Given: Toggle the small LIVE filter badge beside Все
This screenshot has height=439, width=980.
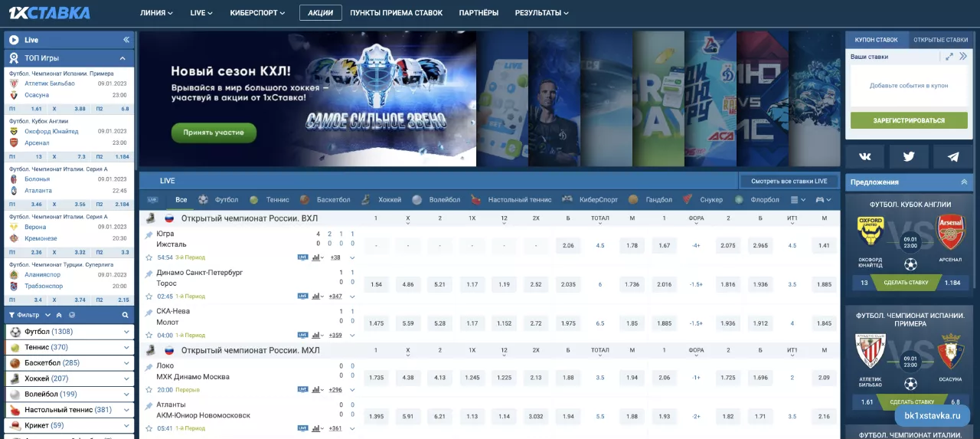Looking at the screenshot, I should (152, 200).
